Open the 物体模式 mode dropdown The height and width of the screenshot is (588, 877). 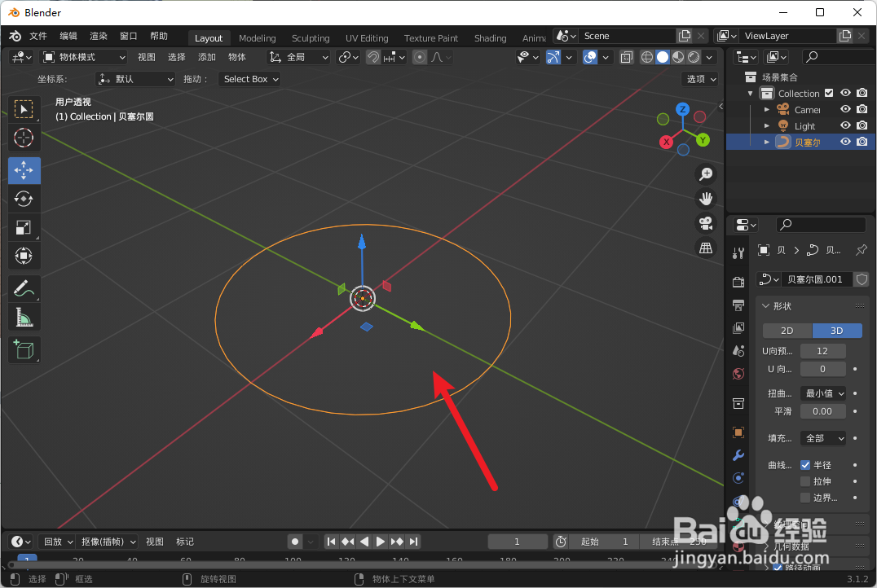click(85, 57)
